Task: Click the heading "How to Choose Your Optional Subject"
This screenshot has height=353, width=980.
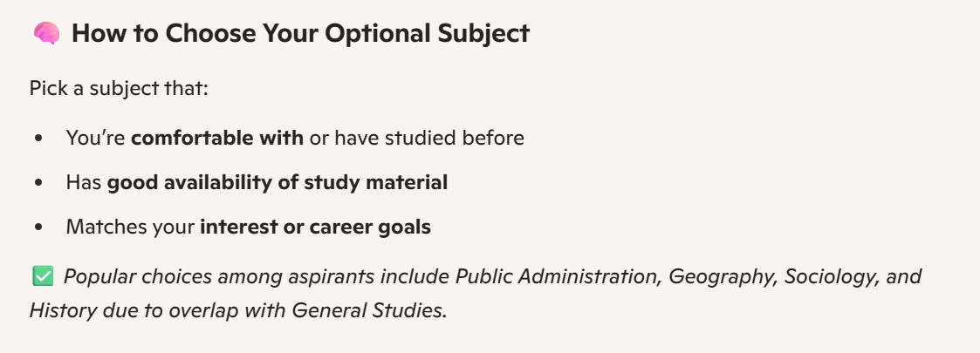Action: 300,35
